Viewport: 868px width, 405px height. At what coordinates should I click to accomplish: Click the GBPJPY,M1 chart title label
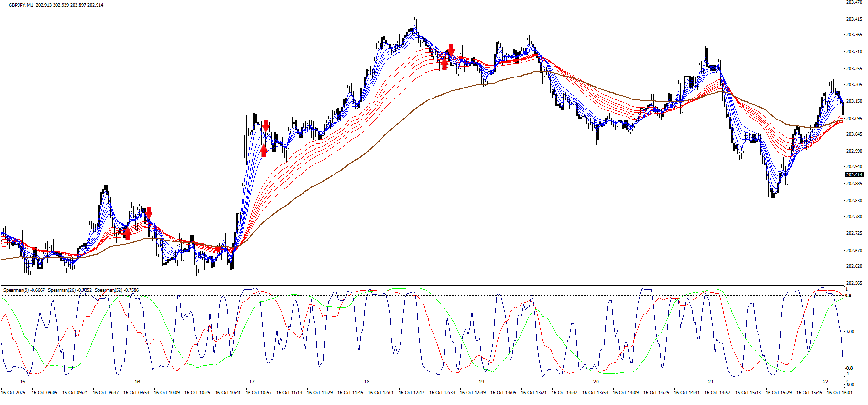tap(21, 5)
